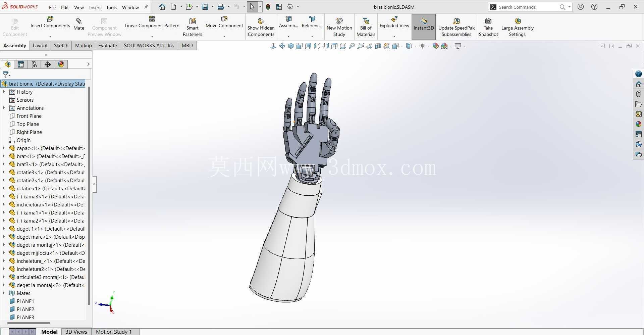Switch to the ConfigurationManager tab icon
Screen dimensions: 644x335
(34, 64)
